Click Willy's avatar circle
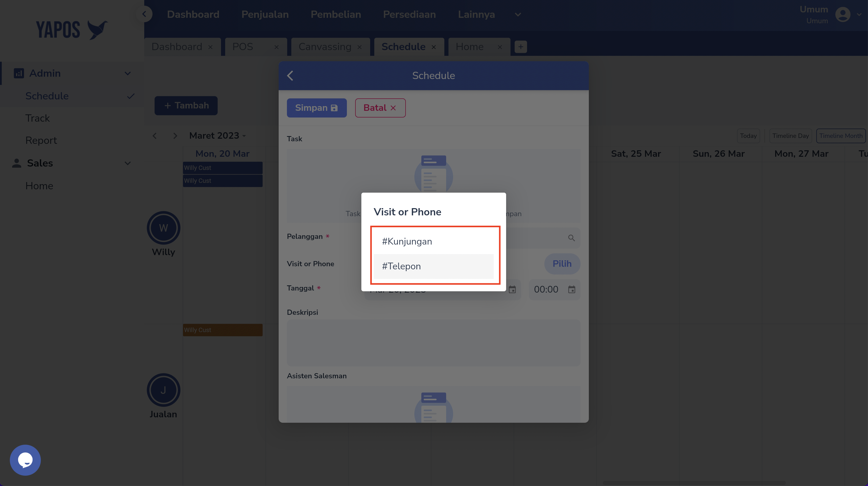Image resolution: width=868 pixels, height=486 pixels. pos(163,228)
